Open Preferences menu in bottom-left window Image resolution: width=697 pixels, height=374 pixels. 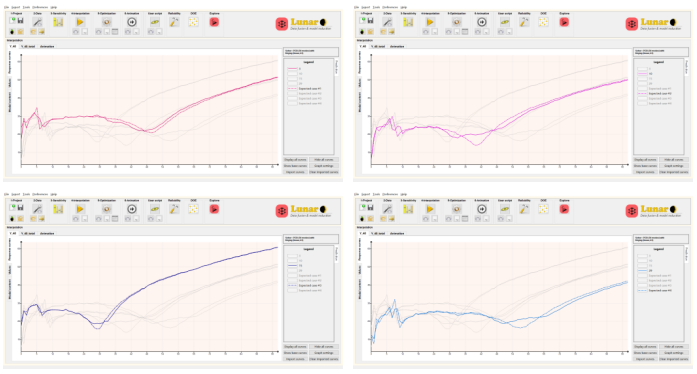[x=40, y=194]
